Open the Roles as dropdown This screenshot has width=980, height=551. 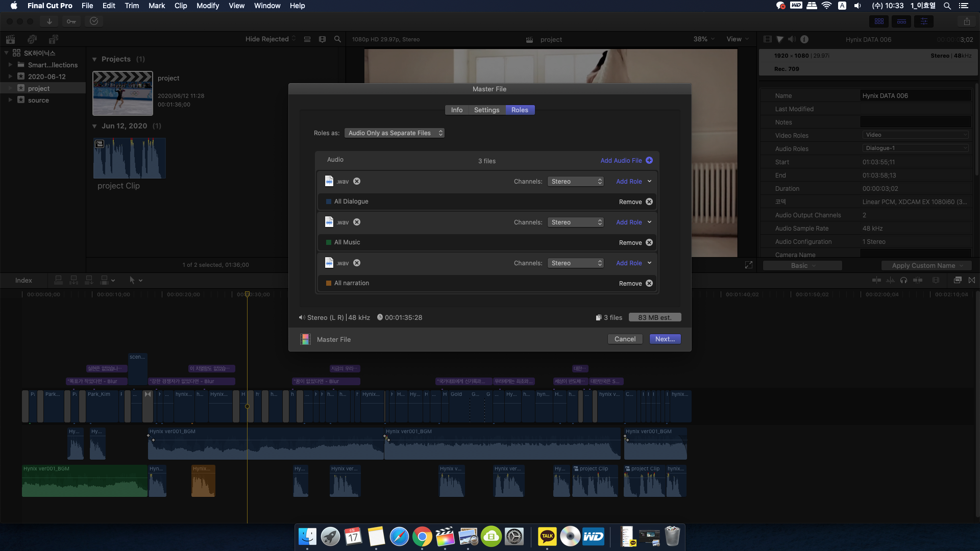pos(394,133)
